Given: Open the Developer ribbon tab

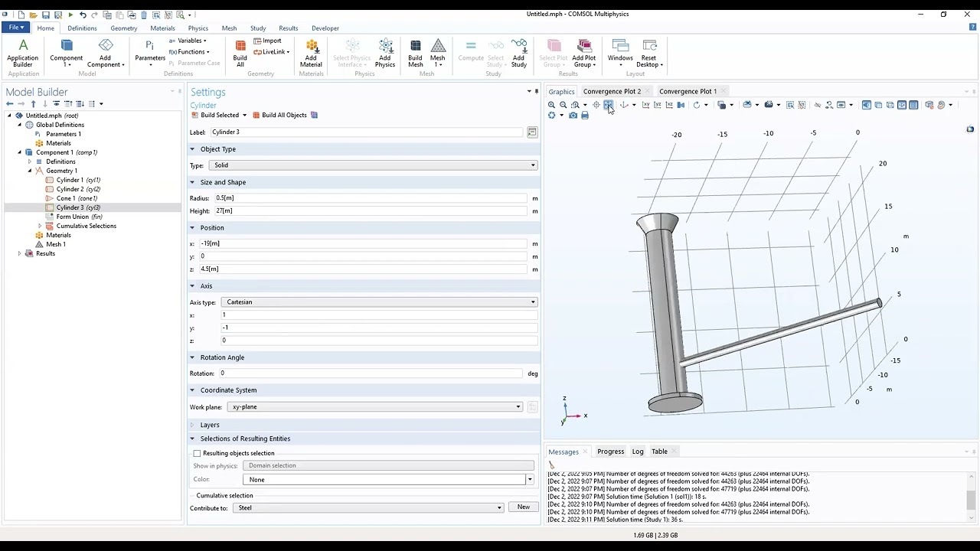Looking at the screenshot, I should pyautogui.click(x=325, y=28).
